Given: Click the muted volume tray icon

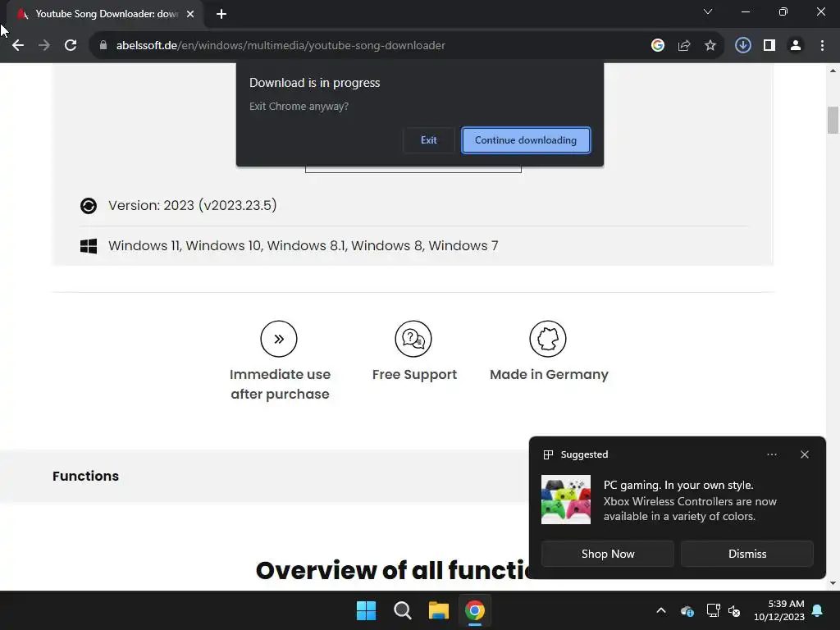Looking at the screenshot, I should coord(734,610).
